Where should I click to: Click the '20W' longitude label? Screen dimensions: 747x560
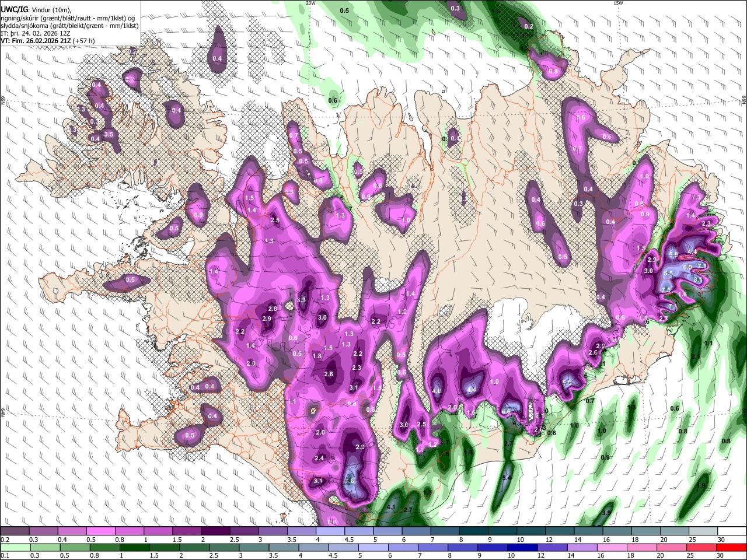tap(310, 3)
